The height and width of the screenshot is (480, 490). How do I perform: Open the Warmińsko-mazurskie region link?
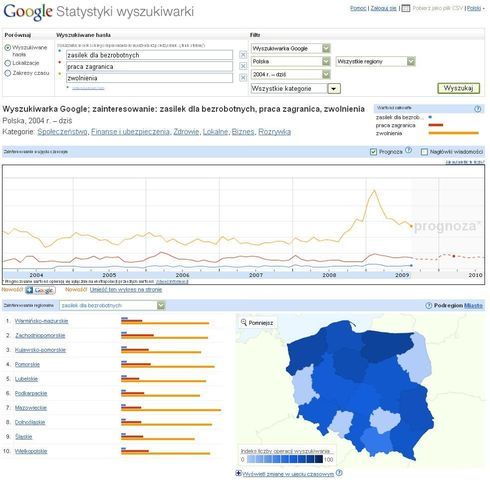pos(41,321)
